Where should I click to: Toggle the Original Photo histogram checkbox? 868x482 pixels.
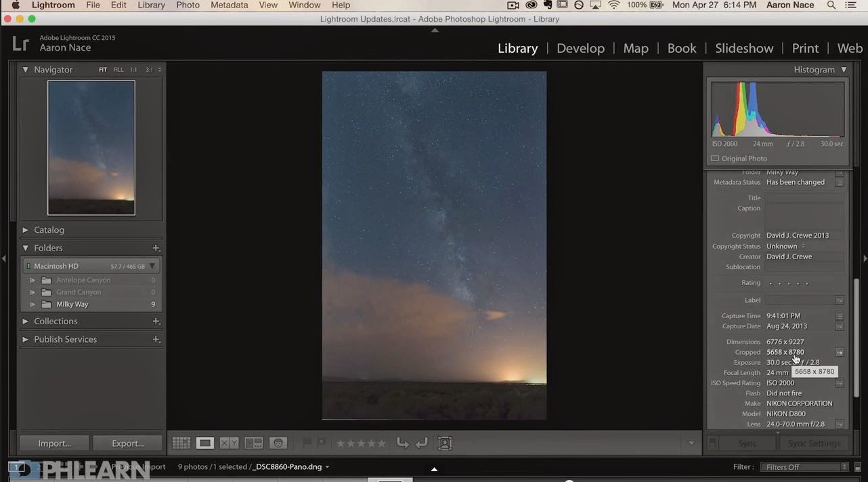point(715,158)
